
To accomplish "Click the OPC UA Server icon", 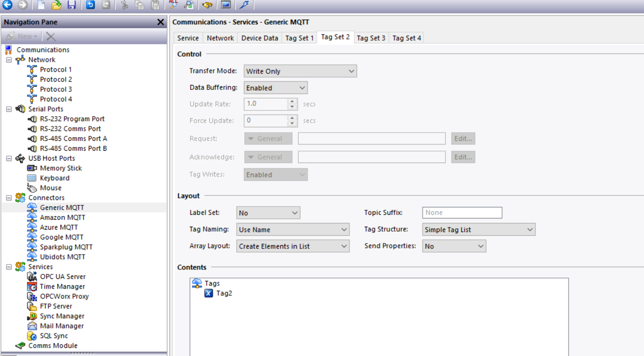I will tap(32, 276).
